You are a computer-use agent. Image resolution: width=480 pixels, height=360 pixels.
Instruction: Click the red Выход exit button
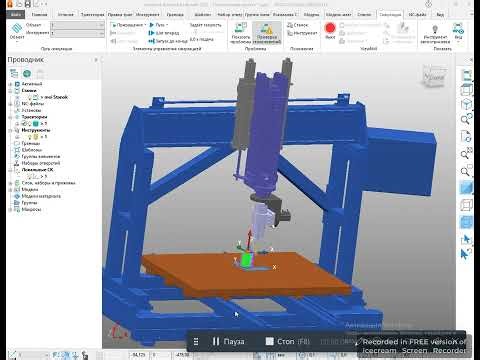pyautogui.click(x=330, y=31)
